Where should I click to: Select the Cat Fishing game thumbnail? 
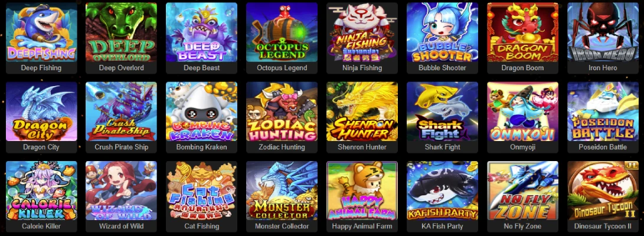point(202,191)
